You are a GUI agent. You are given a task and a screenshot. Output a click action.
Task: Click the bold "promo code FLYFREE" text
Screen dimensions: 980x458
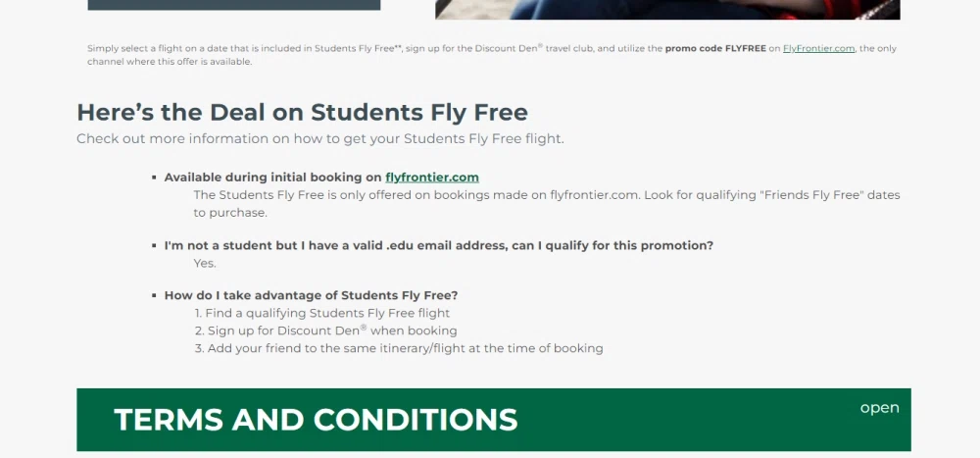[x=715, y=48]
